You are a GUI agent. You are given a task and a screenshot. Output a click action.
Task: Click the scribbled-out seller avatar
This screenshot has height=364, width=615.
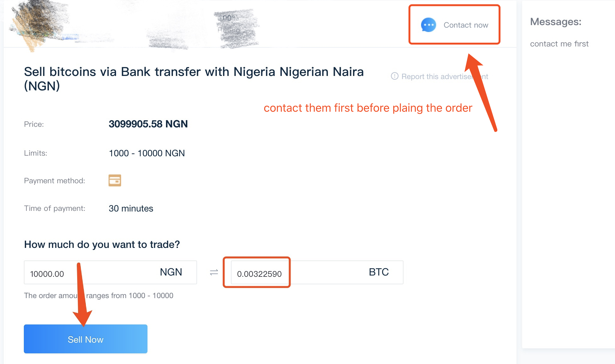pos(38,22)
